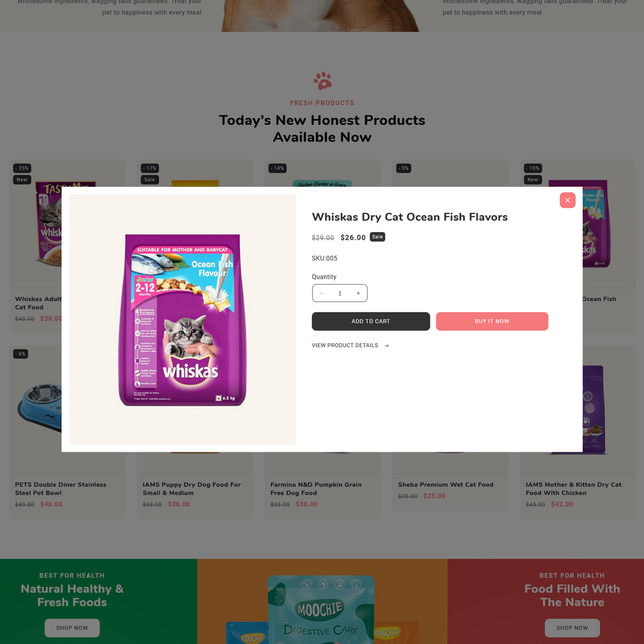Add Whiskas product to cart
Image resolution: width=644 pixels, height=644 pixels.
[x=370, y=321]
